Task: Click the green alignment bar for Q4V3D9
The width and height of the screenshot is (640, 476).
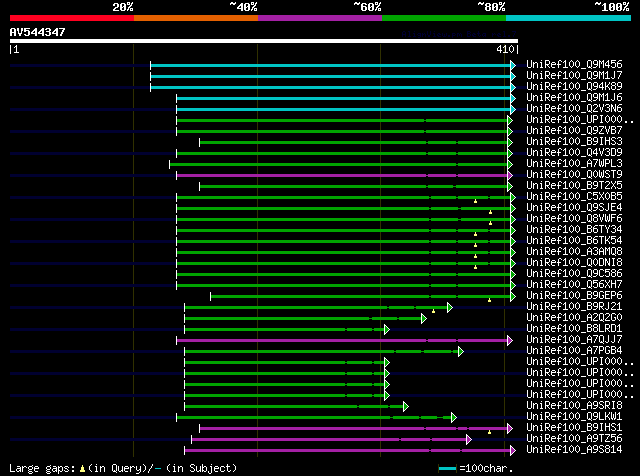Action: point(342,153)
